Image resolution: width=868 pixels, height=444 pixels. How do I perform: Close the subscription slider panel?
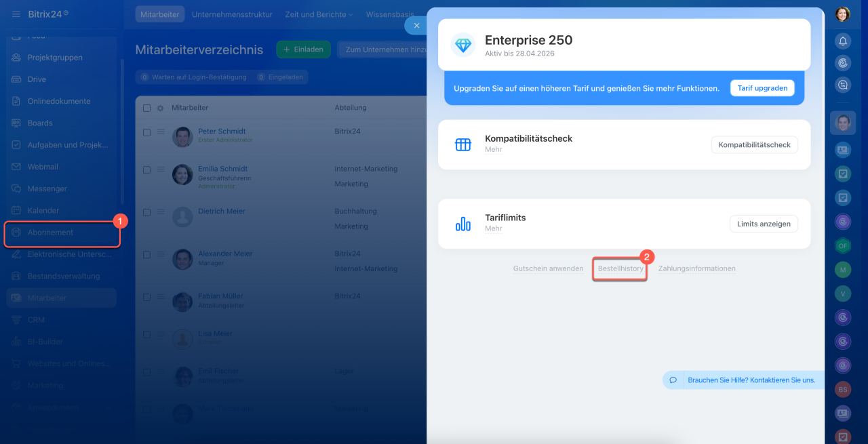416,26
